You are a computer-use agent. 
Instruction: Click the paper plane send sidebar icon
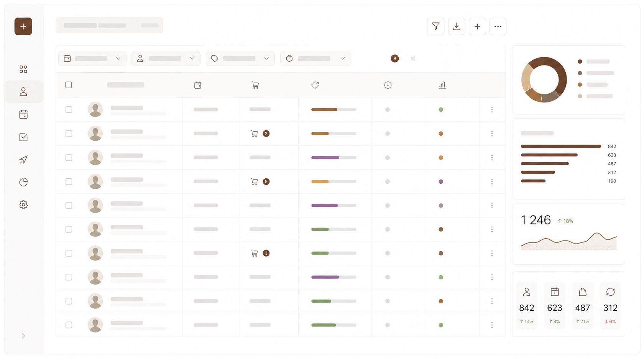[x=23, y=160]
